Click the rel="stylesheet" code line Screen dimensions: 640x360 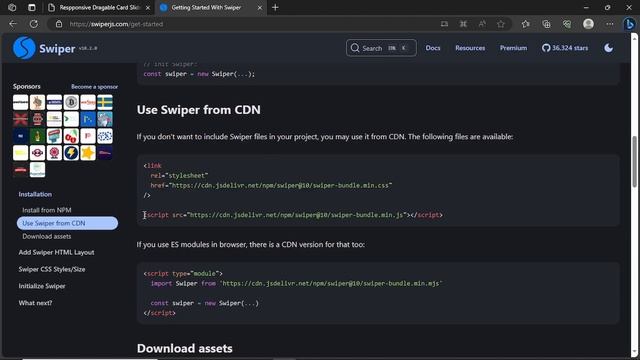(x=179, y=176)
